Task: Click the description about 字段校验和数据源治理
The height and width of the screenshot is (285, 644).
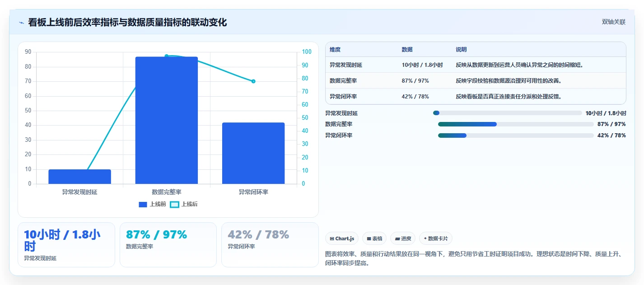Action: click(509, 81)
